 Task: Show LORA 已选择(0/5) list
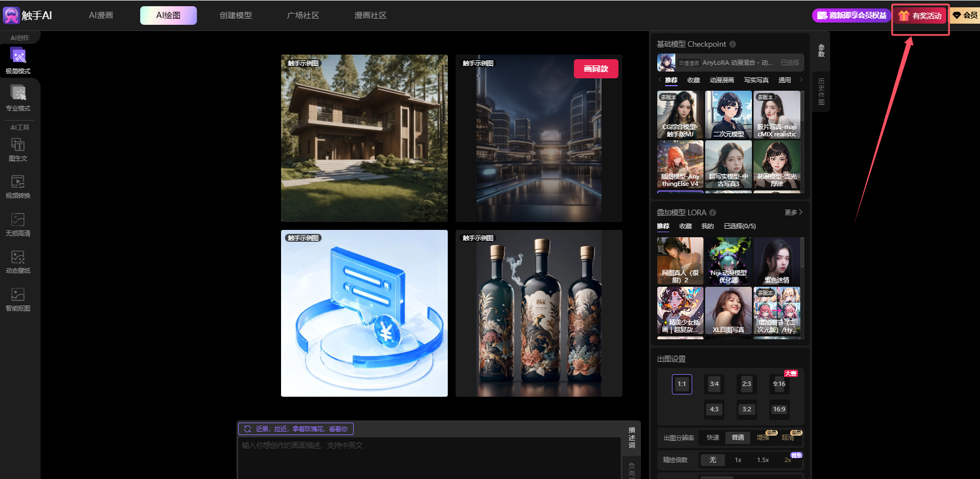click(740, 226)
